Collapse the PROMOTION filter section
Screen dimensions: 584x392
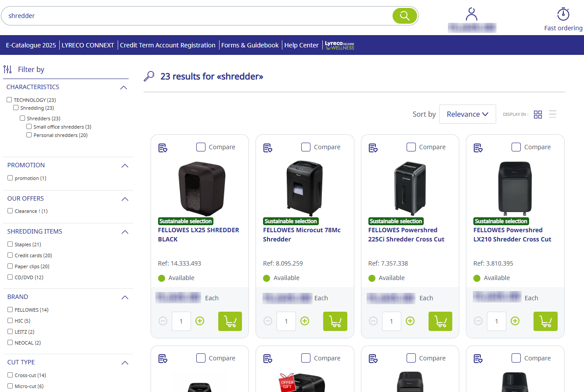coord(125,166)
